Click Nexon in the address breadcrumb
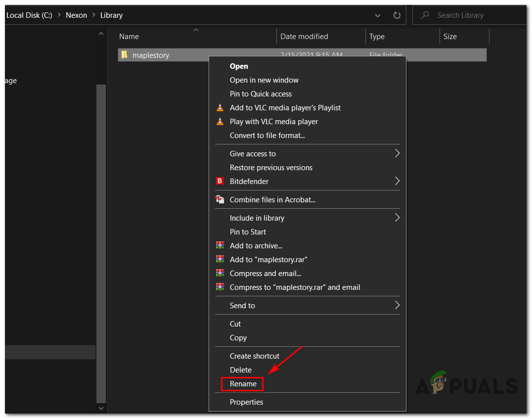 (76, 15)
